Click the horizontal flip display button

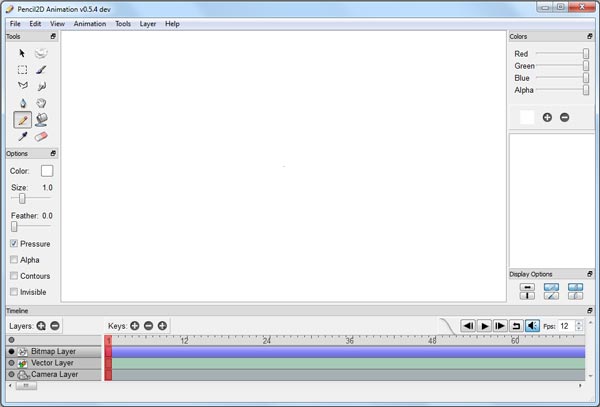pos(527,287)
